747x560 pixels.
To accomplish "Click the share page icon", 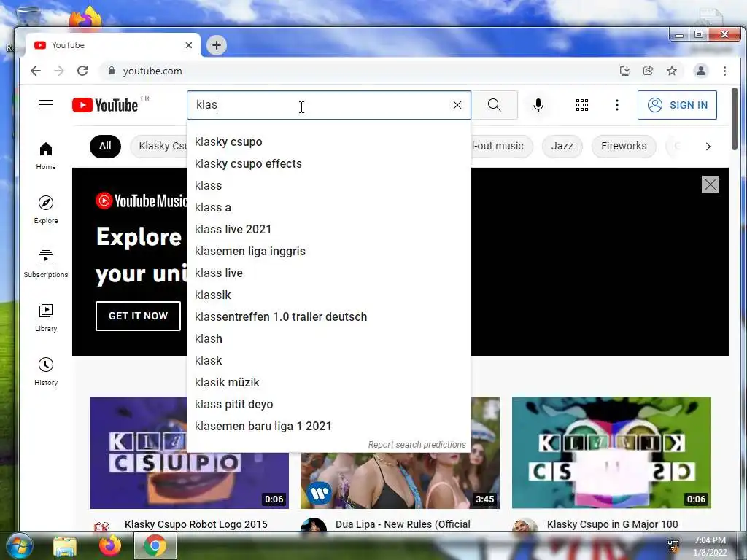I will [649, 71].
